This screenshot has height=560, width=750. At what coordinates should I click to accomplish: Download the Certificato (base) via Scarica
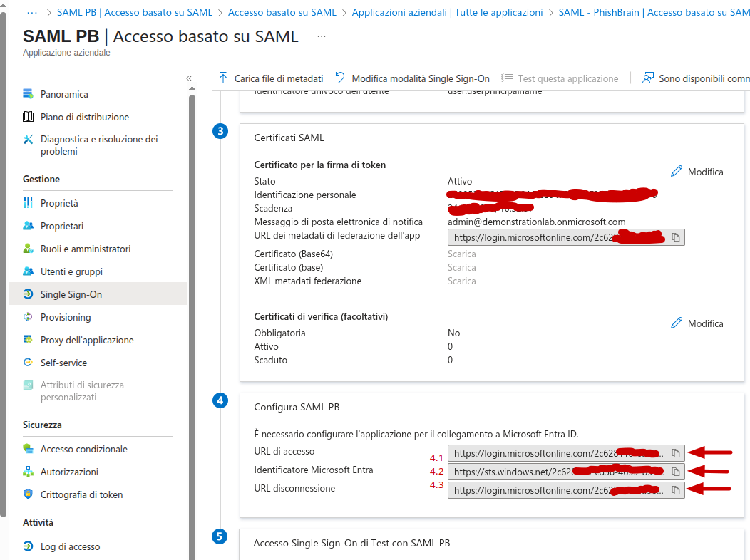[x=461, y=268]
